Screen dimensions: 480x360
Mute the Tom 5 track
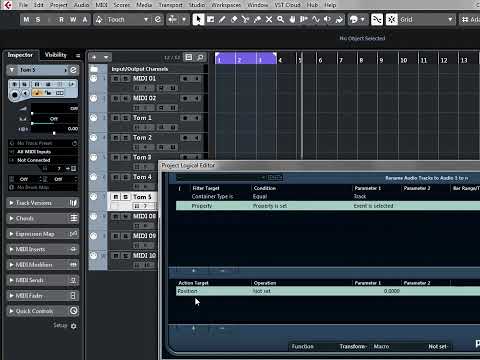pos(116,197)
